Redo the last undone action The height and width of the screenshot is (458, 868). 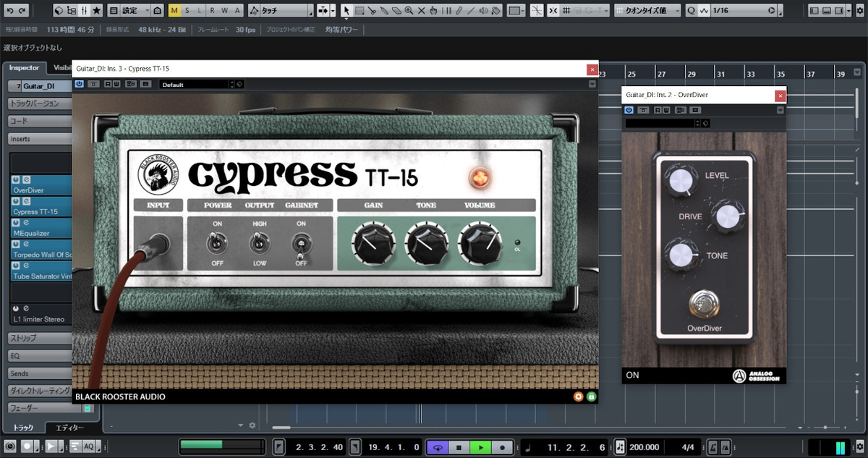coord(22,11)
